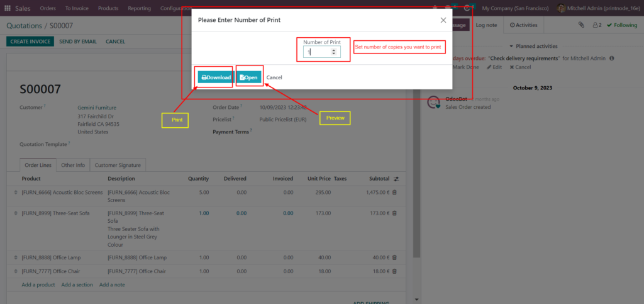Click the CREATE INVOICE button
Screen dimensions: 644x304
click(x=30, y=42)
